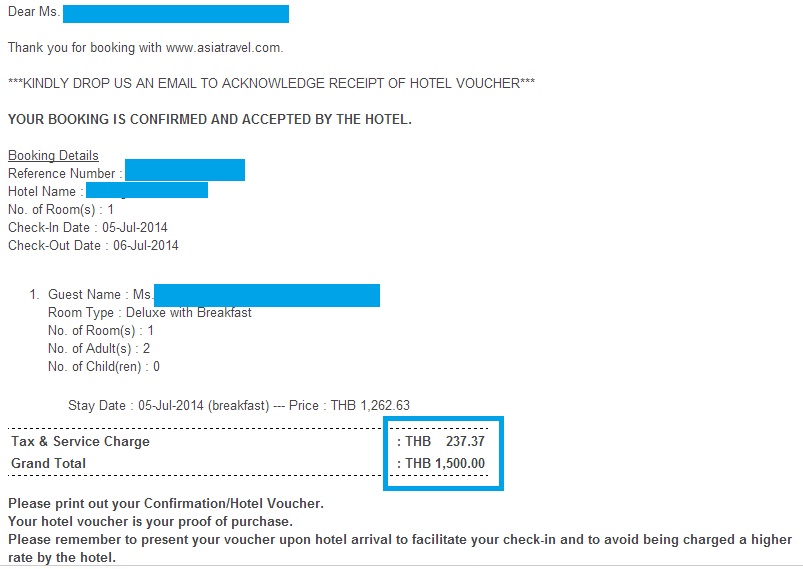
Task: Click the booking confirmed and accepted heading
Action: [210, 119]
